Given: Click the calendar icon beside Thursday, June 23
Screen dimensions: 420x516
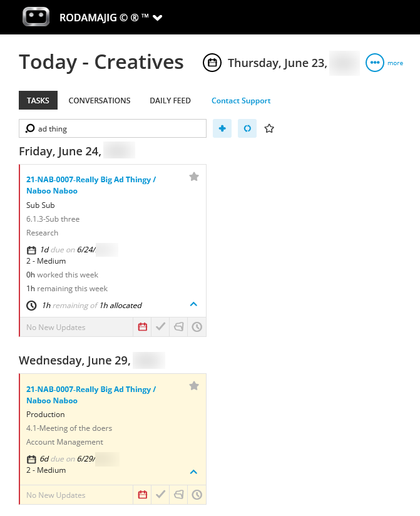Looking at the screenshot, I should click(x=212, y=63).
